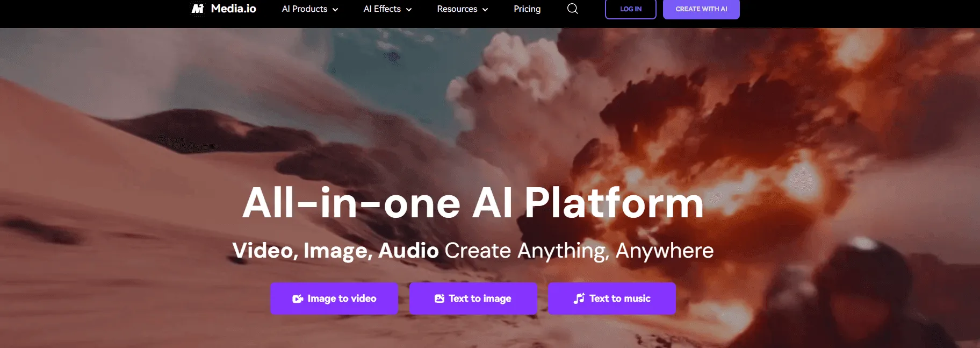
Task: Open the search magnifier icon
Action: point(573,9)
